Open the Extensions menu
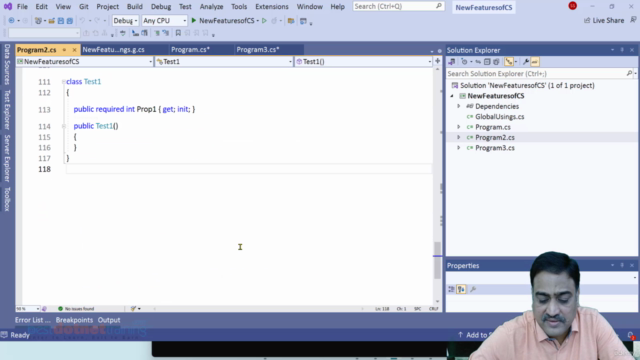 point(272,7)
